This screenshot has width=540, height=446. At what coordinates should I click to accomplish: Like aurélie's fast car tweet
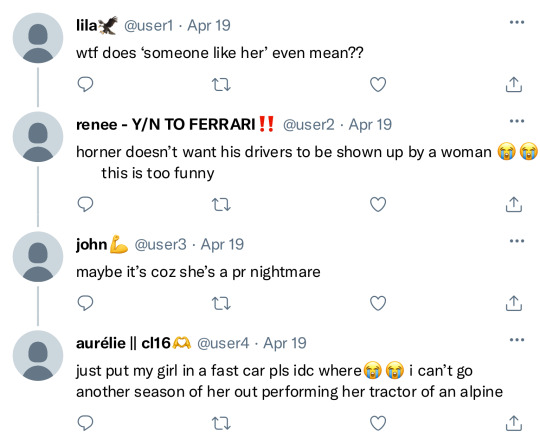coord(378,423)
